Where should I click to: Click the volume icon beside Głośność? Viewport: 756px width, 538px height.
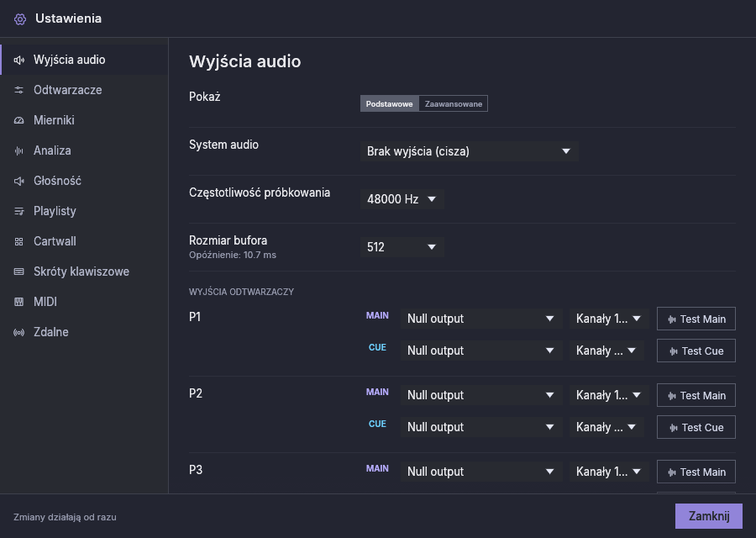[18, 181]
